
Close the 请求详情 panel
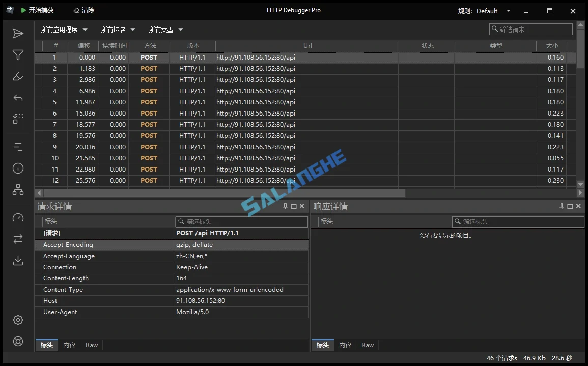click(302, 206)
